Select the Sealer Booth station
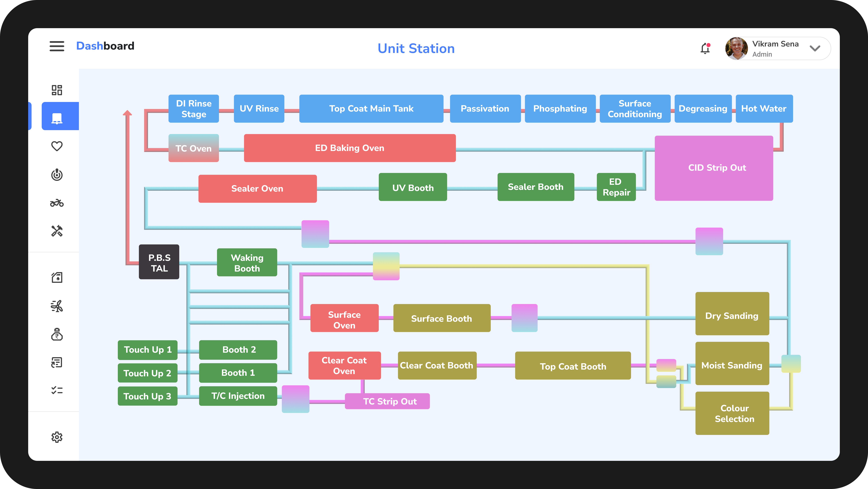This screenshot has width=868, height=489. click(x=536, y=187)
